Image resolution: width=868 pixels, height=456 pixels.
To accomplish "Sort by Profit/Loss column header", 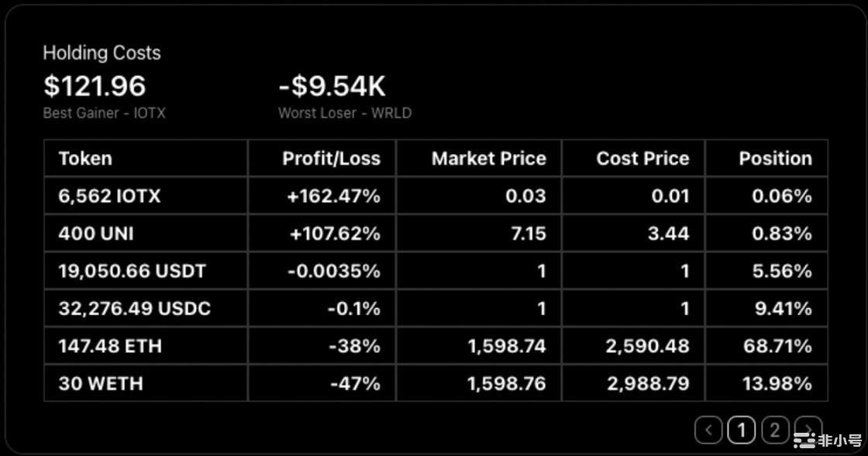I will coord(331,159).
